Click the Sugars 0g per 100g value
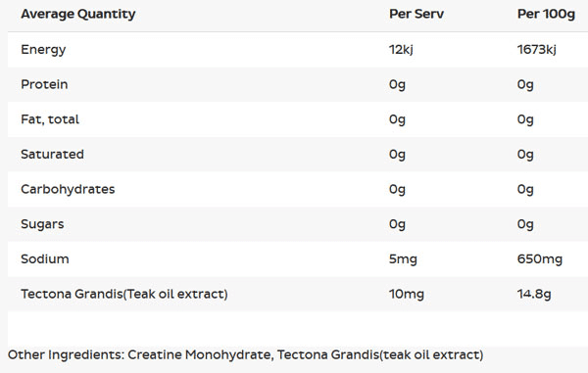The image size is (588, 373). tap(525, 224)
